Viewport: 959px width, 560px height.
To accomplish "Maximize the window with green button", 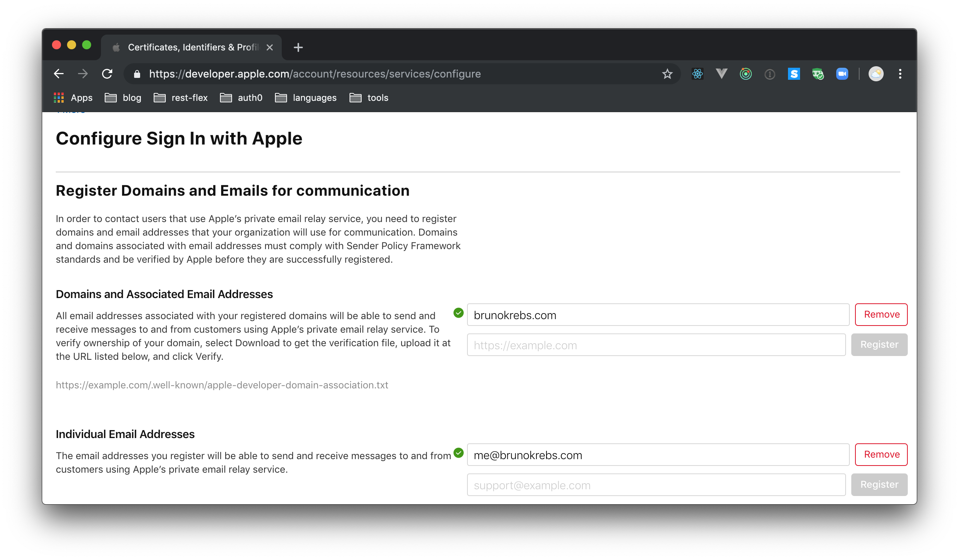I will point(87,45).
